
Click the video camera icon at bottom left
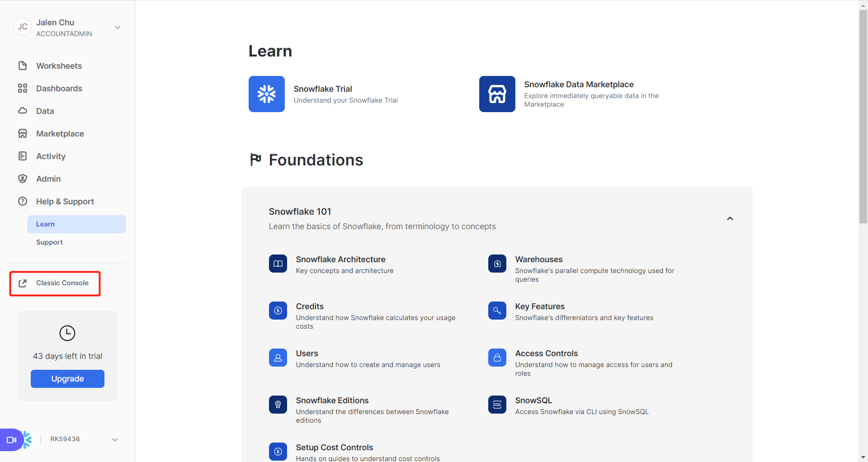coord(11,439)
